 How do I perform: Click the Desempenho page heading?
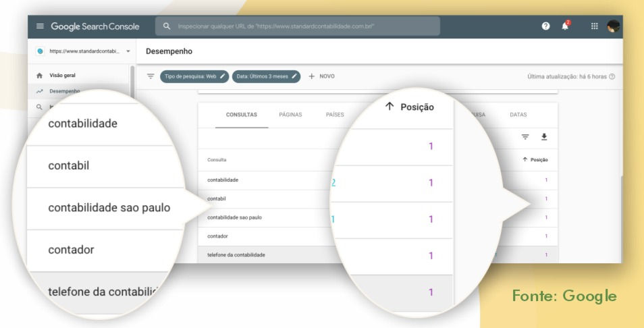[x=169, y=51]
